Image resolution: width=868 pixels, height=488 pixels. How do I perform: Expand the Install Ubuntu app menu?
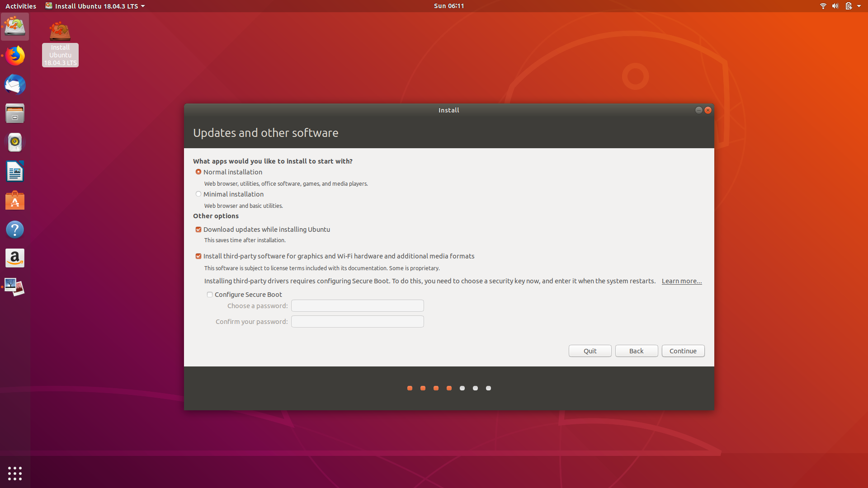95,6
